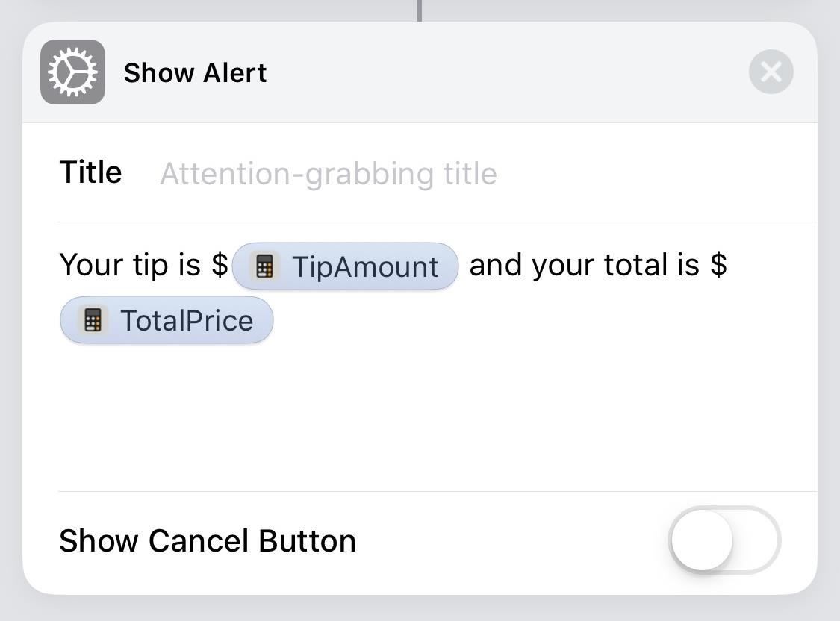Click the dollar sign after "total is"
This screenshot has width=840, height=621.
click(718, 265)
